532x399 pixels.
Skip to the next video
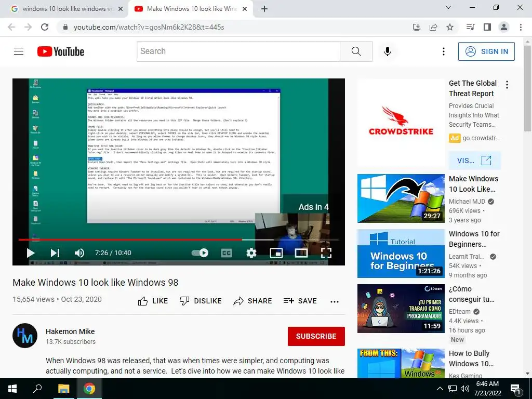55,253
